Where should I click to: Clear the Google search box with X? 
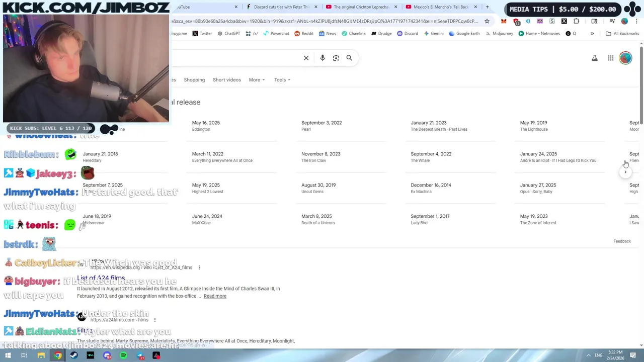pos(306,58)
